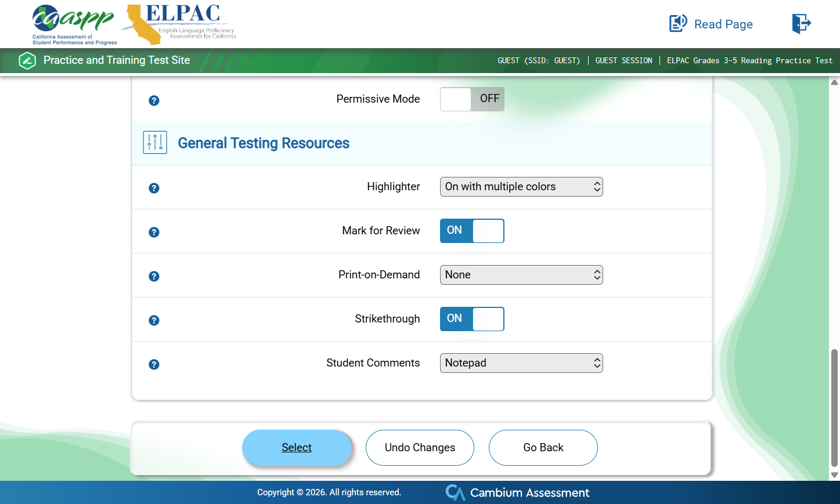Open the Print-on-Demand dropdown

click(521, 275)
